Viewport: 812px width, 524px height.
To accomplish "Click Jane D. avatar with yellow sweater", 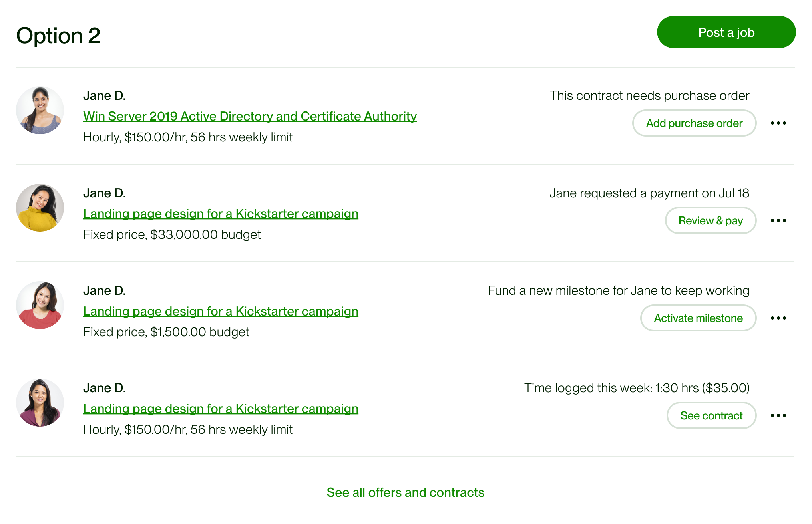I will click(x=40, y=208).
